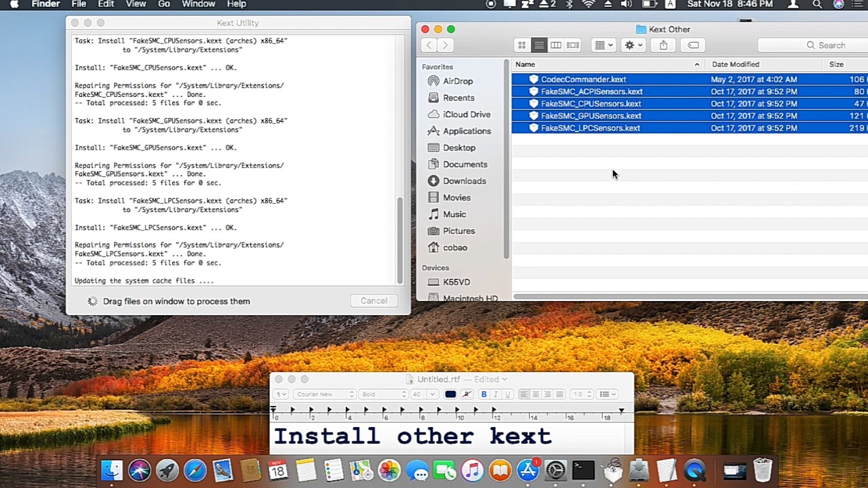Viewport: 868px width, 488px height.
Task: Click the Edit Tags icon in Finder
Action: click(x=693, y=45)
